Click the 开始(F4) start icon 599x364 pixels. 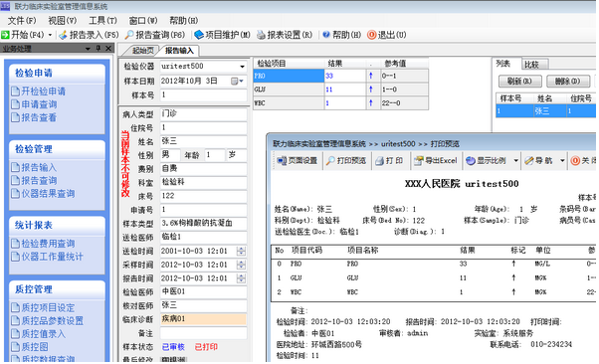point(5,35)
